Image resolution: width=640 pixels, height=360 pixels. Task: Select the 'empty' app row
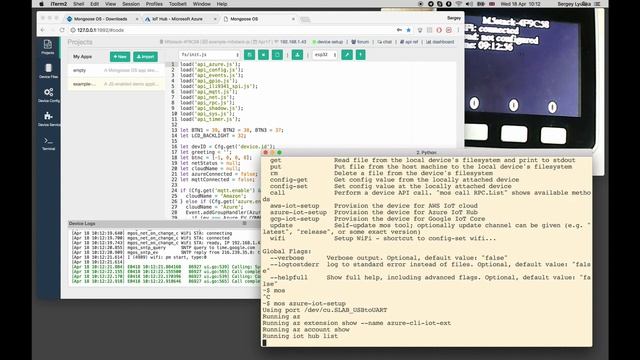pos(116,70)
